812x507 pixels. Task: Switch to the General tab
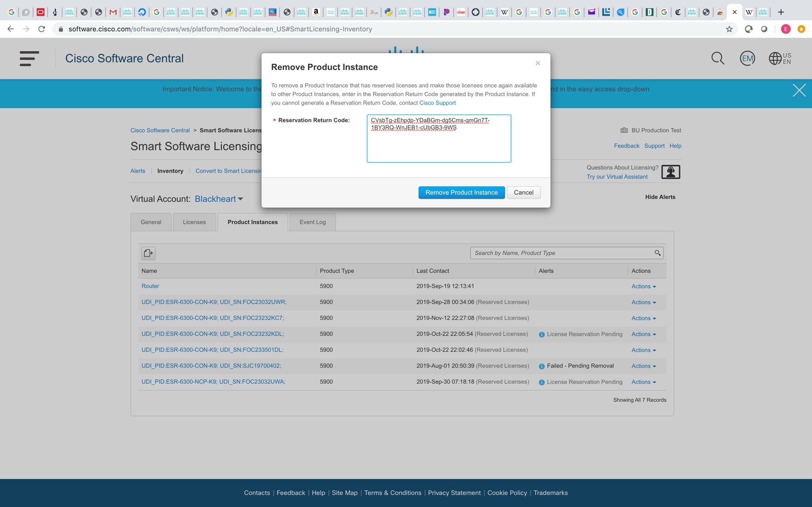(x=151, y=222)
